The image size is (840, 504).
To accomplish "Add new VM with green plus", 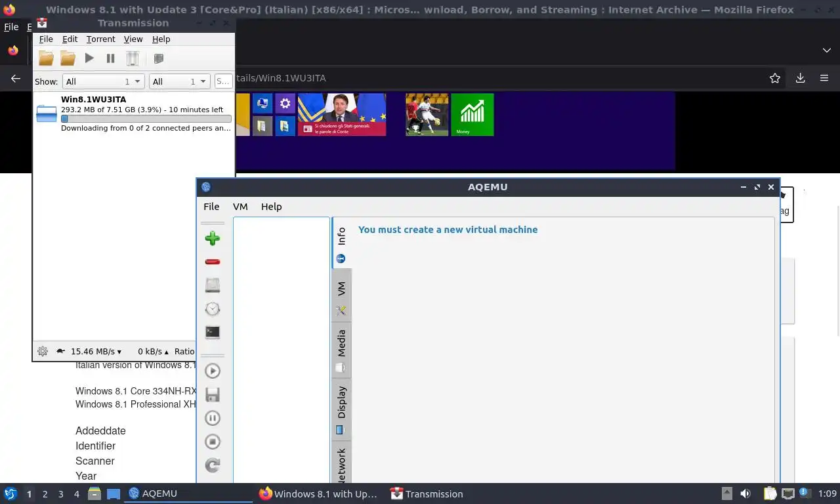I will pos(212,238).
